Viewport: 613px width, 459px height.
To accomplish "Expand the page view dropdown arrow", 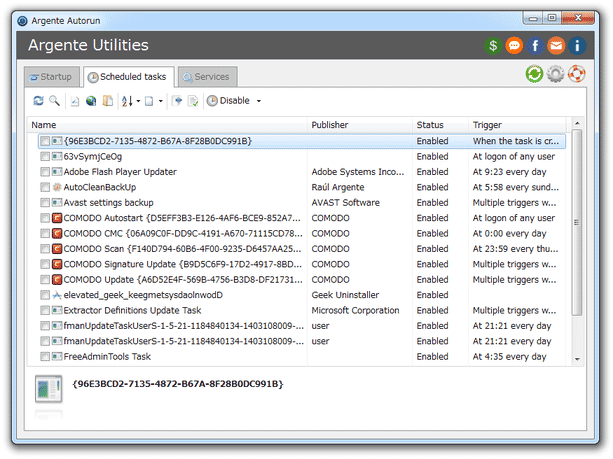I will 161,101.
